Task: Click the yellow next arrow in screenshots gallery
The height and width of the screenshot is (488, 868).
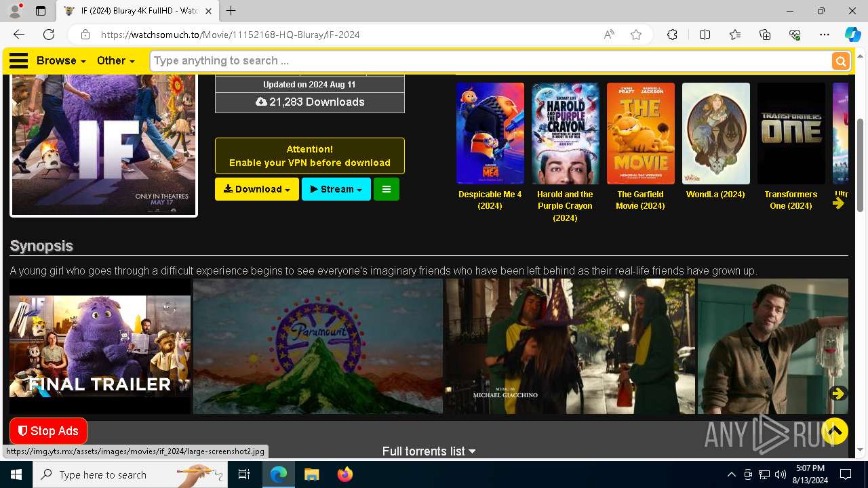Action: (838, 394)
